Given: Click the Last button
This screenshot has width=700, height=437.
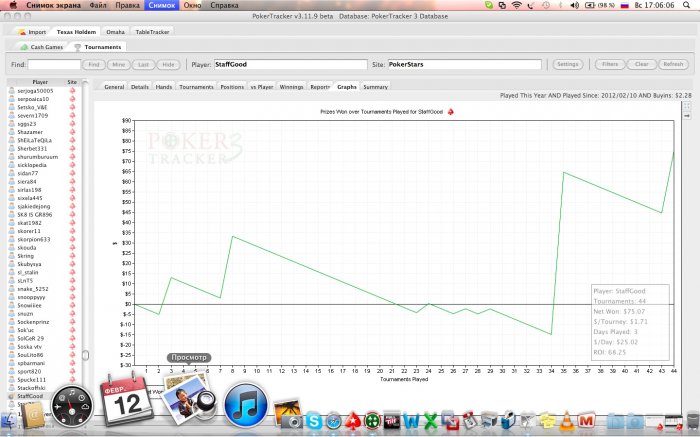Looking at the screenshot, I should (x=143, y=64).
